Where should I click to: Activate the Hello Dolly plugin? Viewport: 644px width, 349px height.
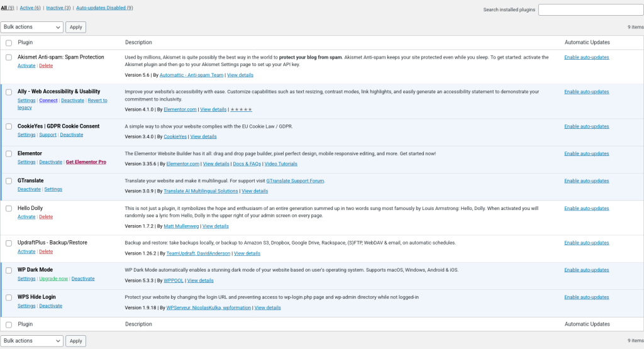(x=26, y=217)
